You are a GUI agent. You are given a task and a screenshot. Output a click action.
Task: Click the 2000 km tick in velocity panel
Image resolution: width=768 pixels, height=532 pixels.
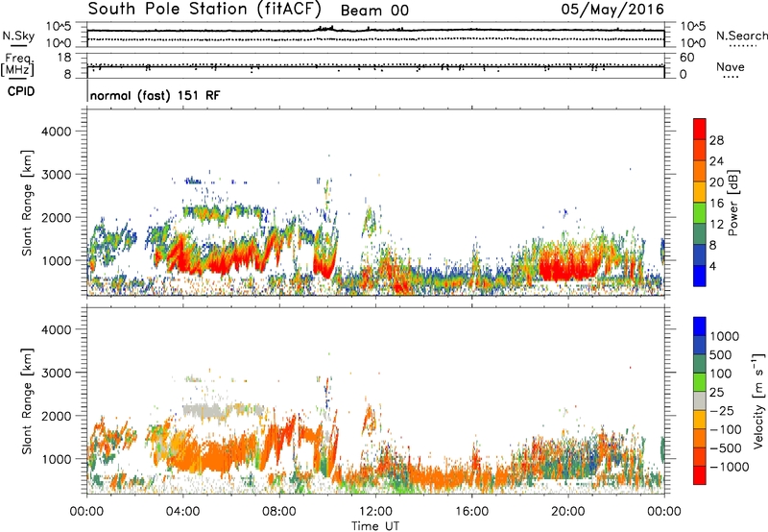coord(56,416)
